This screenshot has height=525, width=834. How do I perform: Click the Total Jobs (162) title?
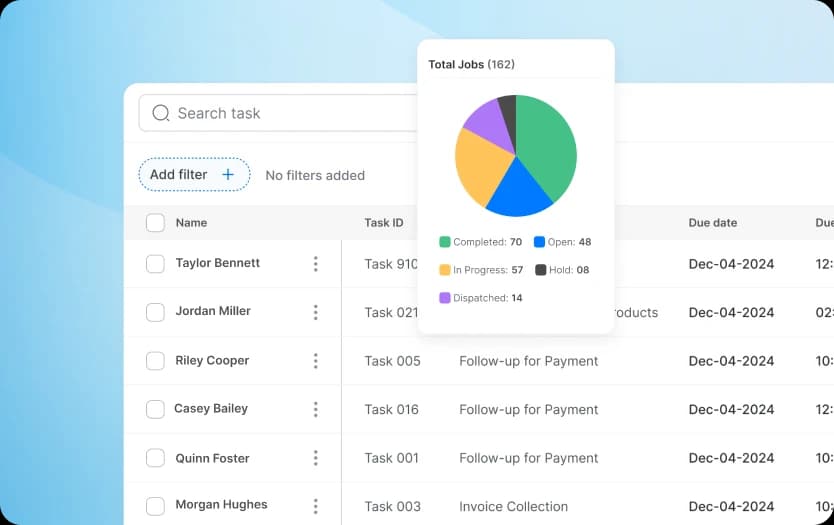point(471,64)
